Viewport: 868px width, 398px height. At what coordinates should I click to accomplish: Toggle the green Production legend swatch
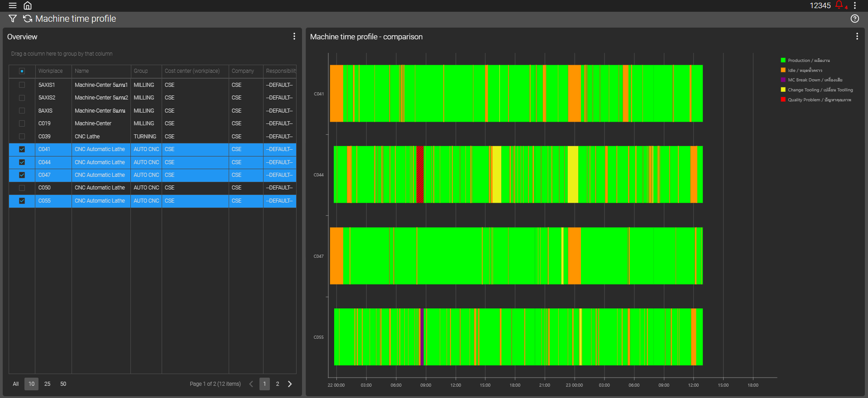[783, 60]
